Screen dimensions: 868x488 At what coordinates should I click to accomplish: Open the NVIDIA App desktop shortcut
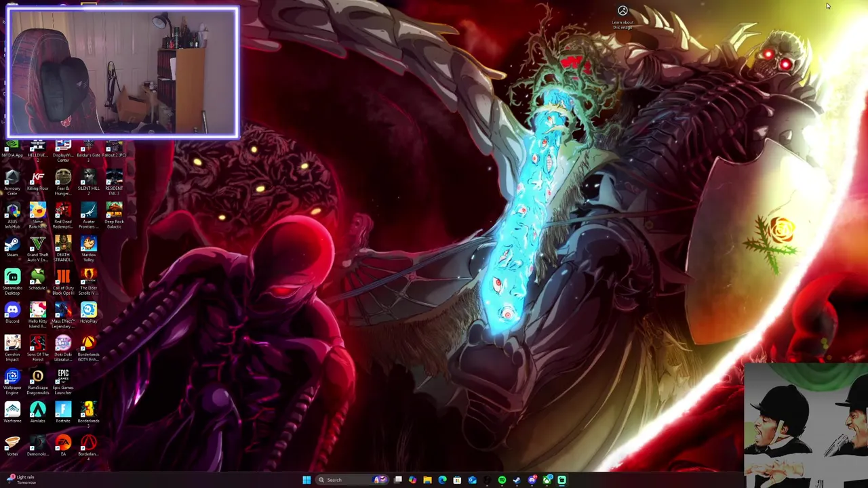tap(12, 149)
